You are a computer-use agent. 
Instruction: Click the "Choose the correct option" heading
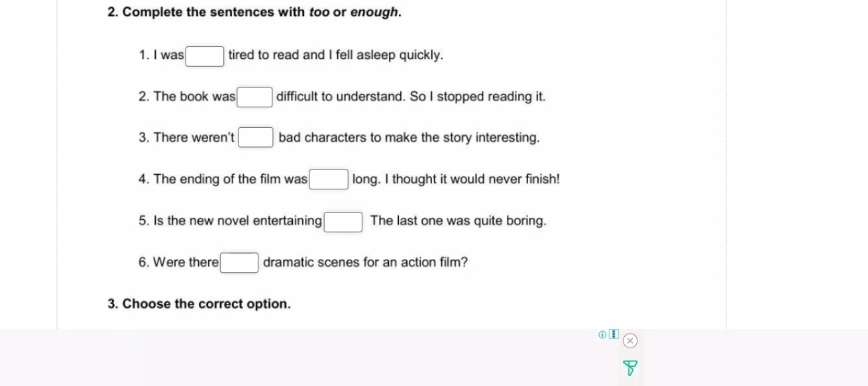199,304
